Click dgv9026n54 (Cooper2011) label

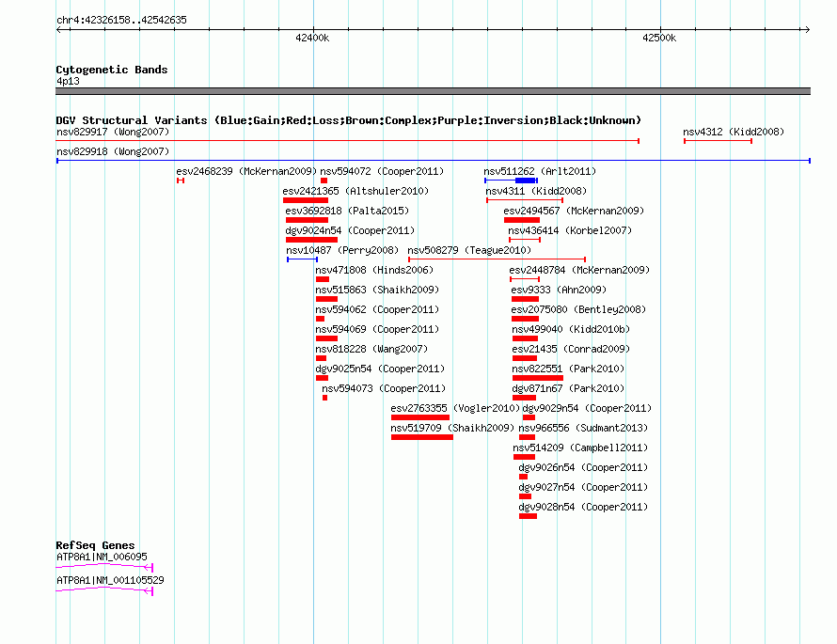583,467
